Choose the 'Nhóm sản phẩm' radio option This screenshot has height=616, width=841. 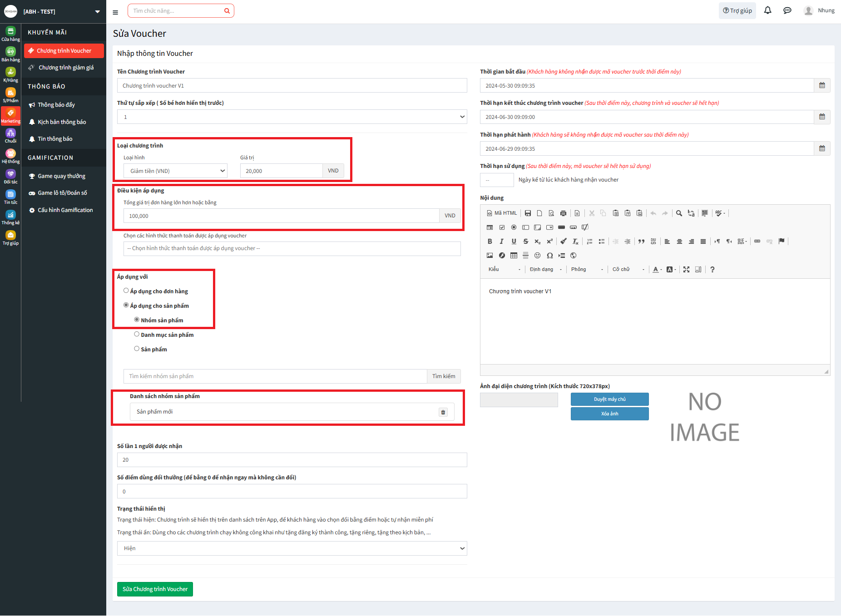(137, 320)
